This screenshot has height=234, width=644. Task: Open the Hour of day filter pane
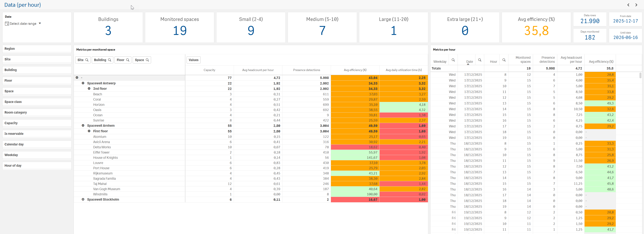[x=37, y=166]
